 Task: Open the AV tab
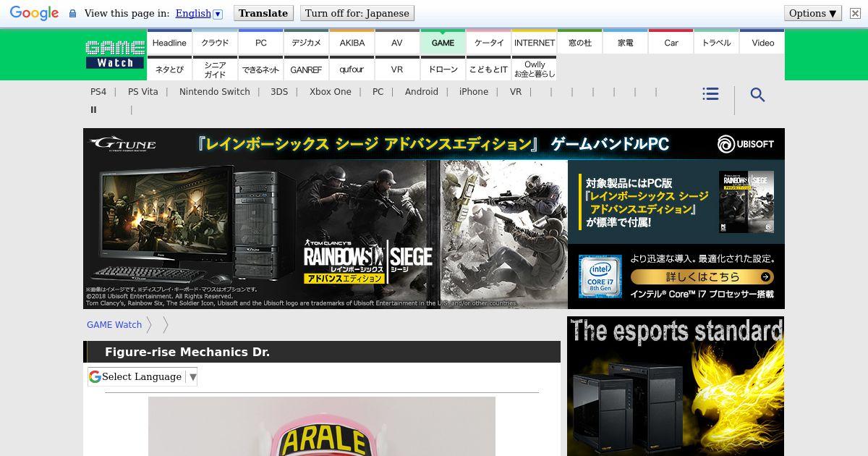click(397, 43)
